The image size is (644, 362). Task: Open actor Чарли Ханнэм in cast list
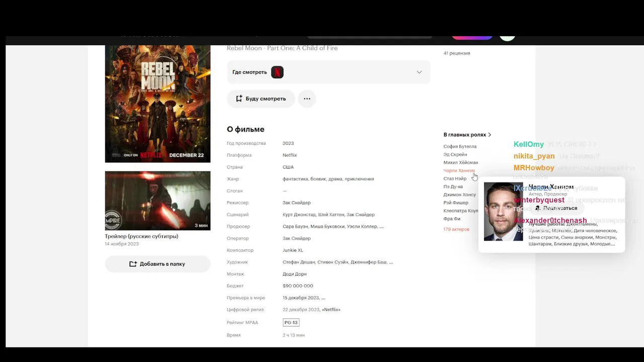pos(459,170)
